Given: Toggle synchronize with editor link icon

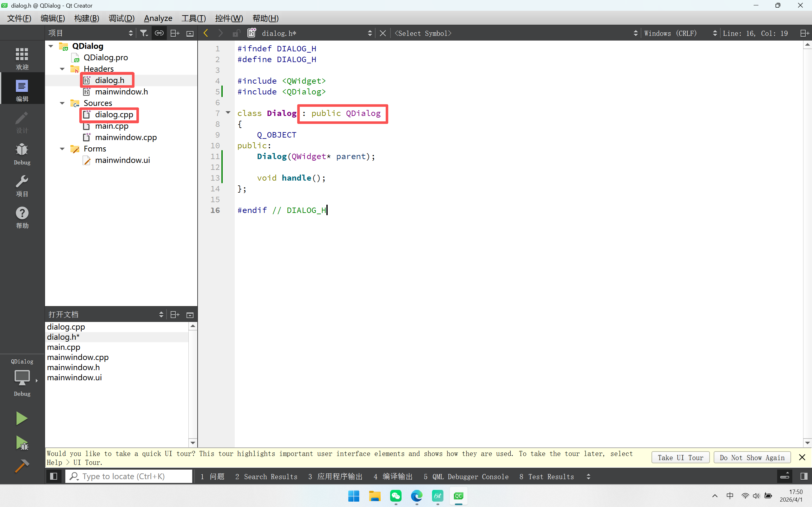Looking at the screenshot, I should pos(159,33).
